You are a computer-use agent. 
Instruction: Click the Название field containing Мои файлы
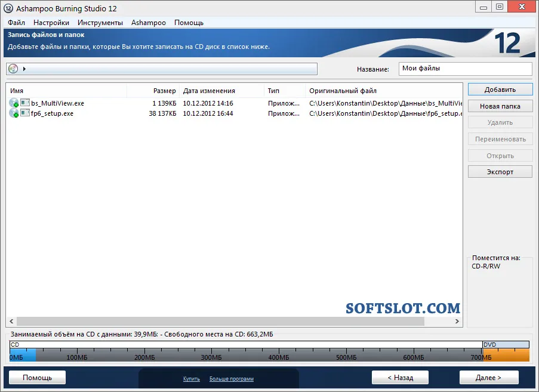point(466,69)
